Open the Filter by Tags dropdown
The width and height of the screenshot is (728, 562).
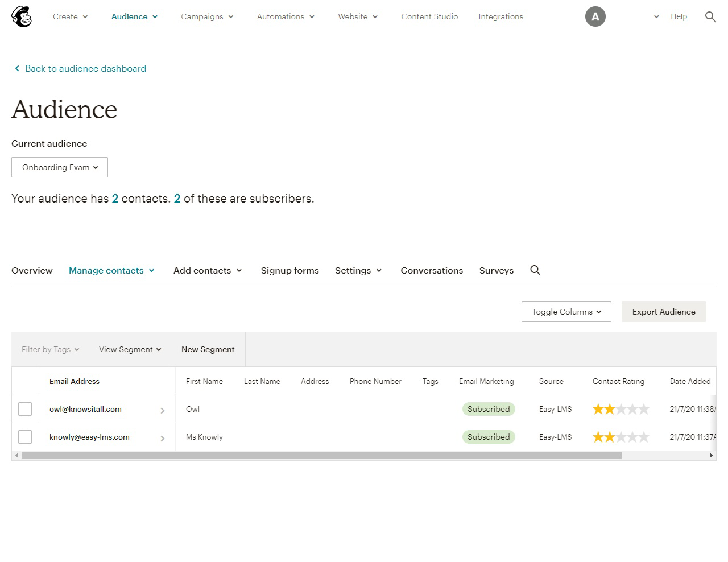pyautogui.click(x=51, y=349)
